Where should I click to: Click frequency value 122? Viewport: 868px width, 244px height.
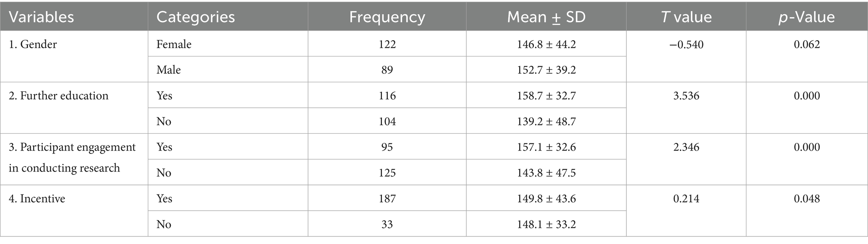(x=387, y=44)
